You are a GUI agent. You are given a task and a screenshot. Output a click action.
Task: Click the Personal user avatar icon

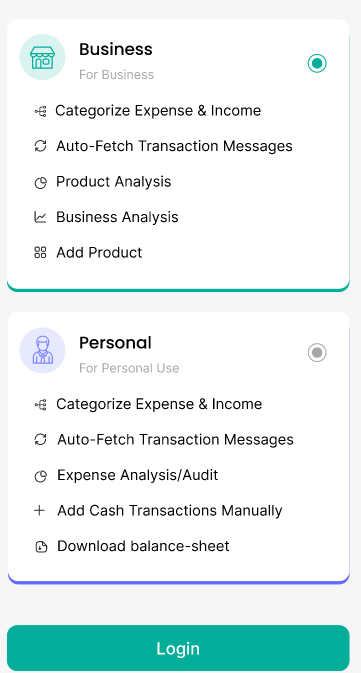[42, 351]
